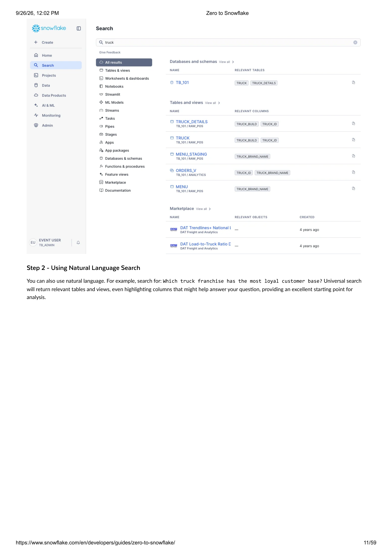
Task: Open DAT Trendlines+ National listing
Action: click(x=206, y=228)
